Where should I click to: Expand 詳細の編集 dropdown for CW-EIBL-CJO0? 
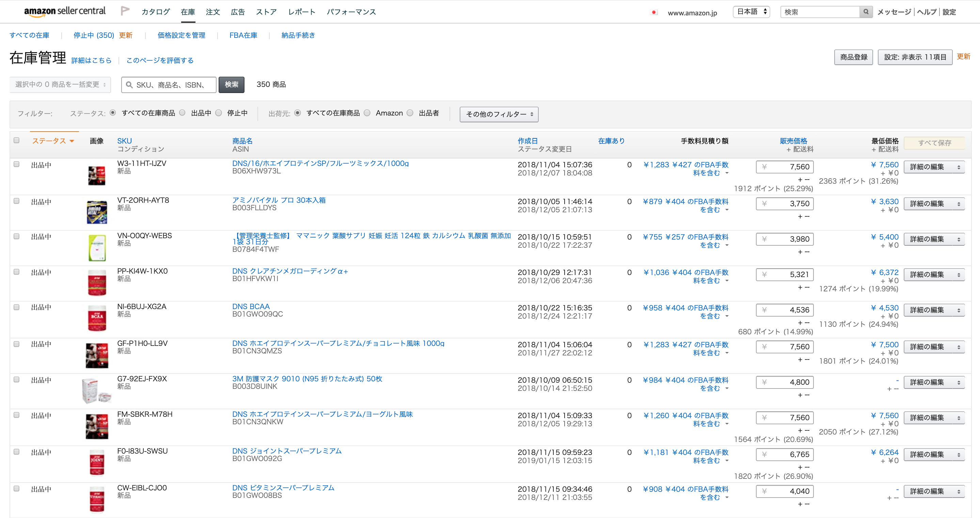(x=959, y=491)
